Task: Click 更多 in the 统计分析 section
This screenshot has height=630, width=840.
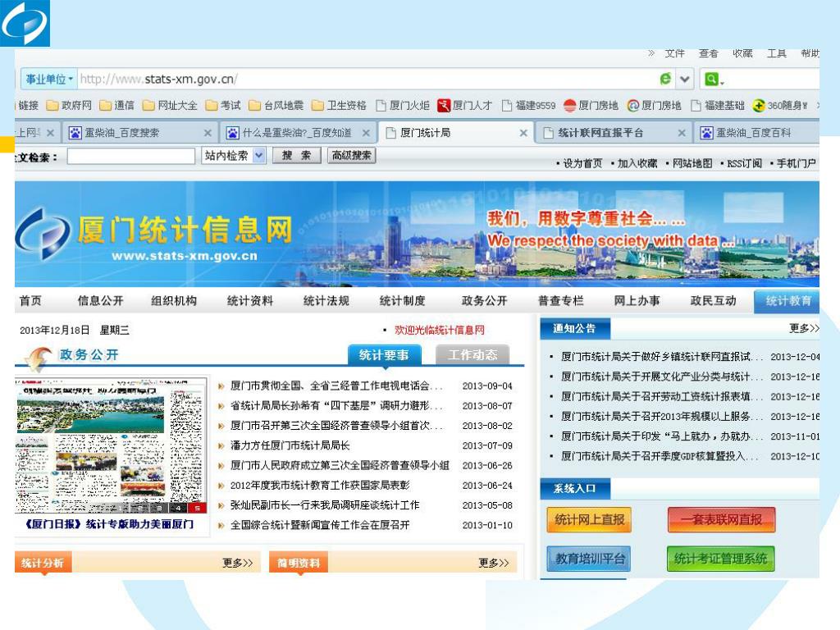Action: [x=237, y=563]
